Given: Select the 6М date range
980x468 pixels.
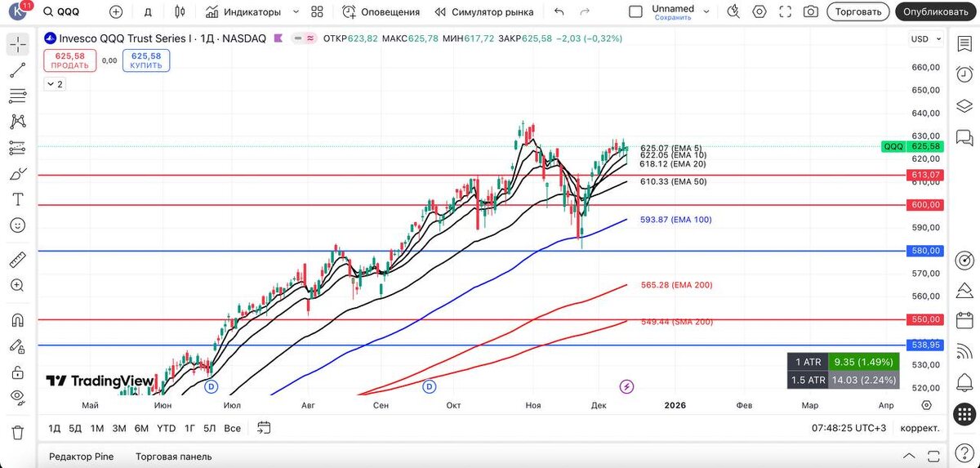Looking at the screenshot, I should pos(141,428).
